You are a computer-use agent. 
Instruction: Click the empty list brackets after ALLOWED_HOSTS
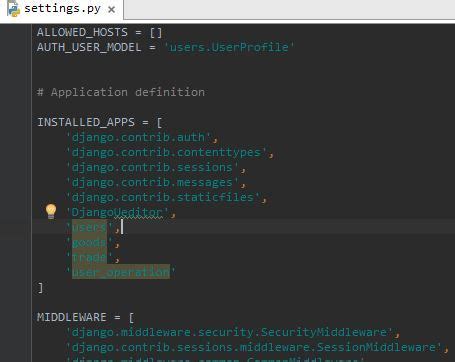point(156,33)
